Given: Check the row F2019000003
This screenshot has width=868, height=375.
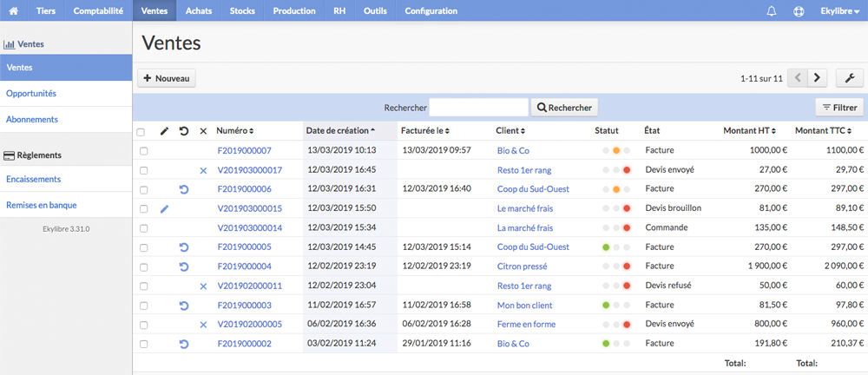Looking at the screenshot, I should tap(143, 306).
